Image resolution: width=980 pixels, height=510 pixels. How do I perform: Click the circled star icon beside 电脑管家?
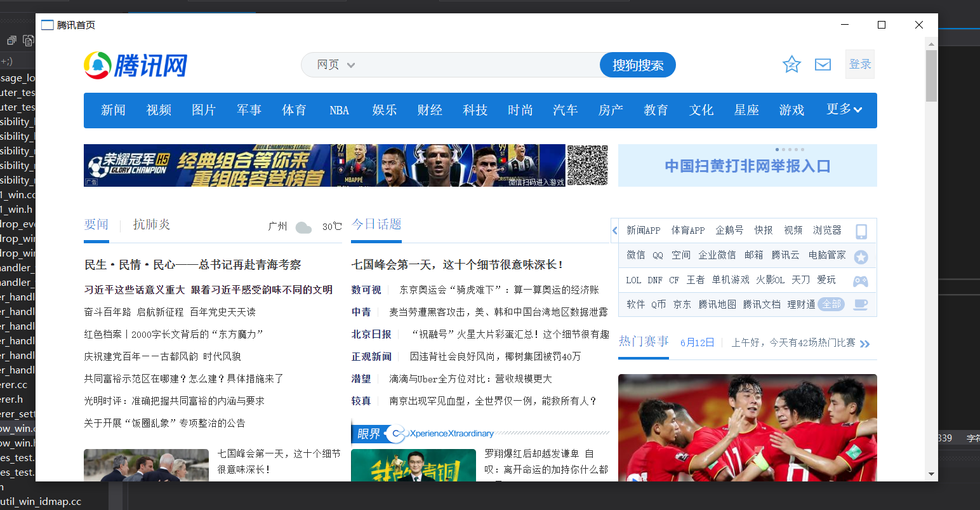coord(861,256)
